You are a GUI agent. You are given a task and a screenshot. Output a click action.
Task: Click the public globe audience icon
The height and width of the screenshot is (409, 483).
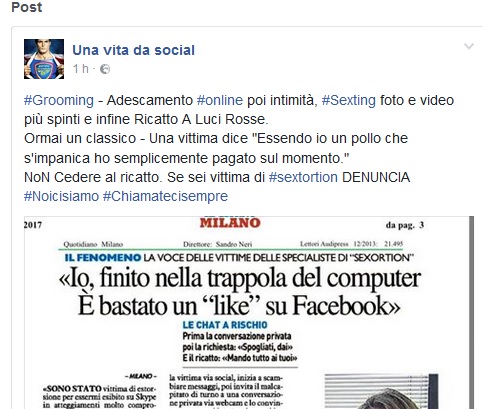(105, 69)
